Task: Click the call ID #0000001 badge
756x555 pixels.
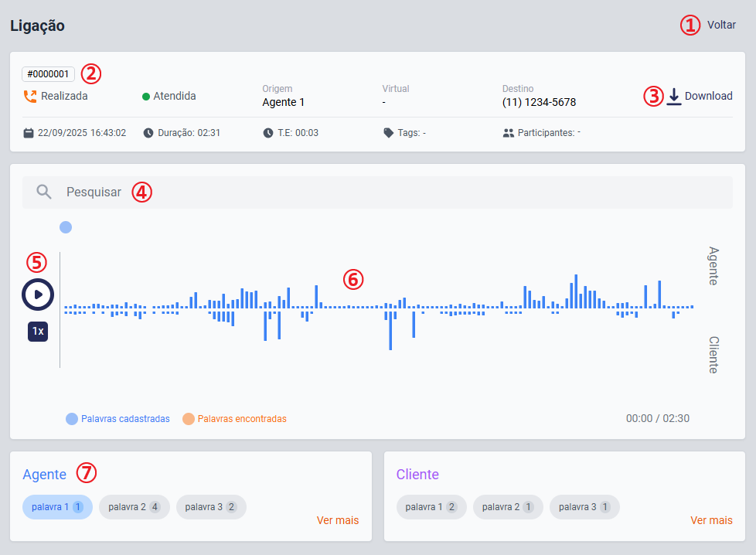Action: click(x=48, y=74)
